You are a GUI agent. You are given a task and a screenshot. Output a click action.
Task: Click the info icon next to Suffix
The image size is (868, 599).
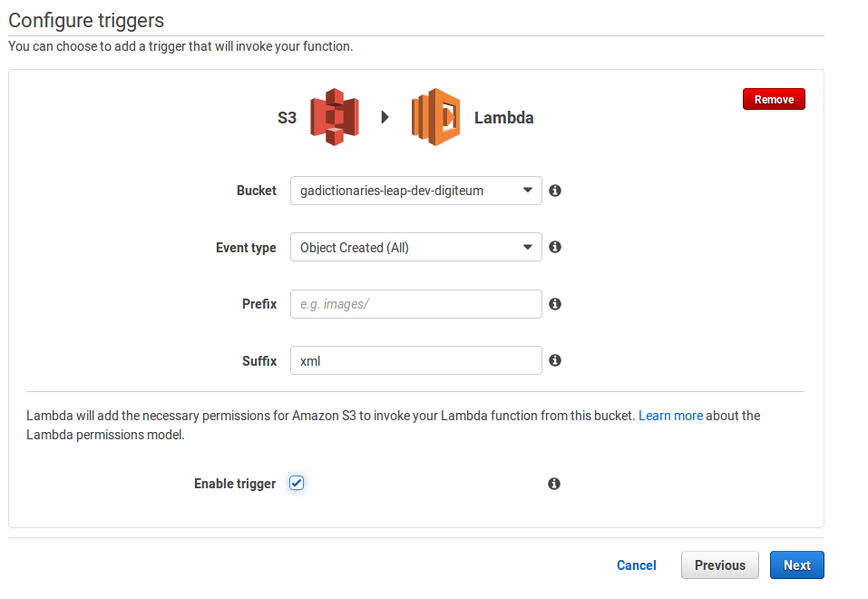[554, 360]
